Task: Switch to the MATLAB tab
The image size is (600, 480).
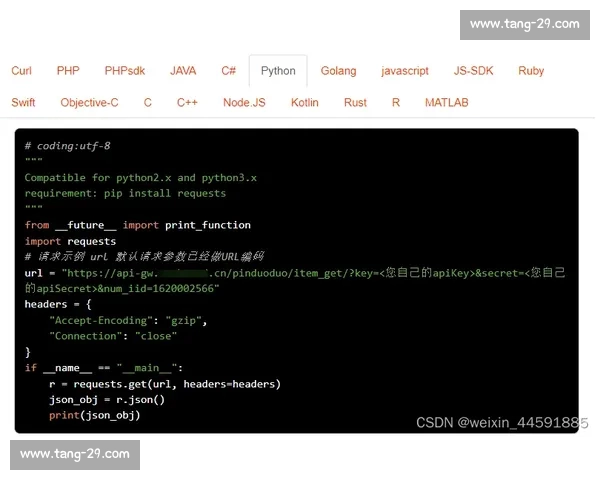Action: pos(446,102)
